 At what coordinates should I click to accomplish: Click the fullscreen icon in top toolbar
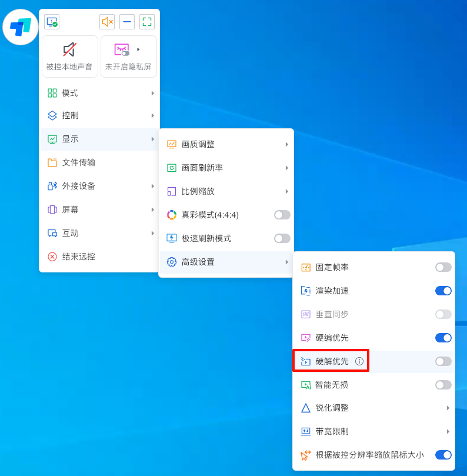(x=147, y=22)
